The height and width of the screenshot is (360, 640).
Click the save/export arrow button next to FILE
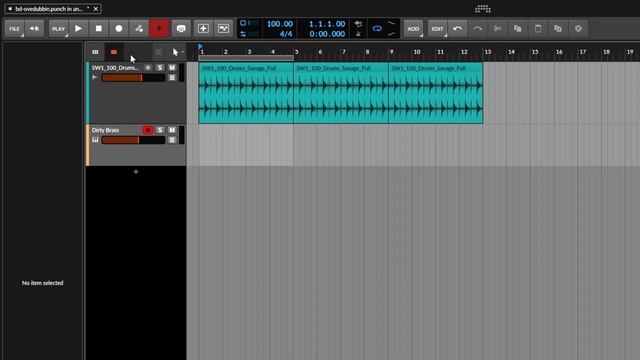[34, 29]
